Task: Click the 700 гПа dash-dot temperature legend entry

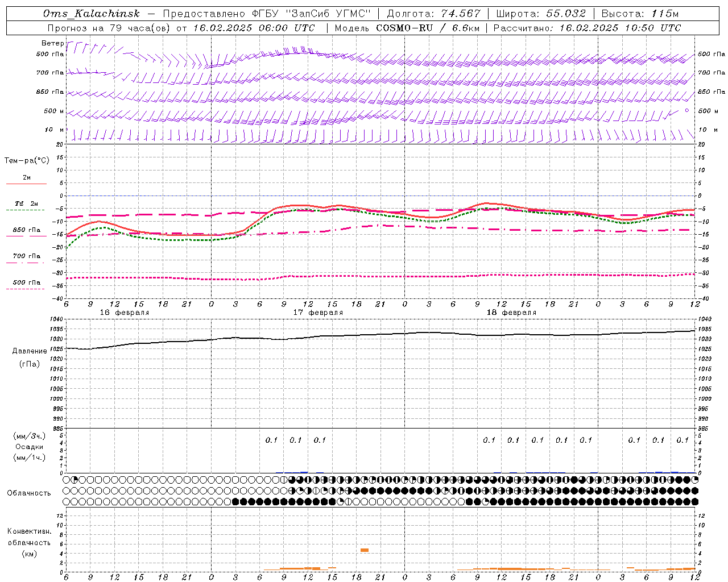Action: coord(26,258)
